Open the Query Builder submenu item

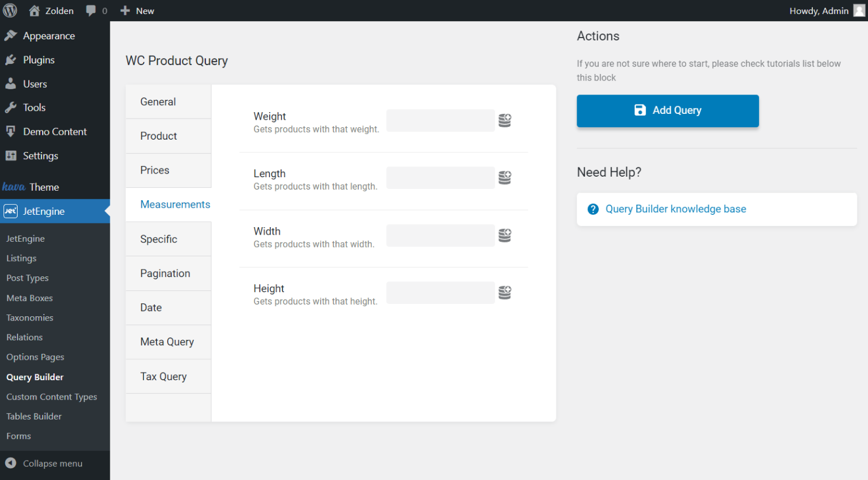(x=35, y=377)
